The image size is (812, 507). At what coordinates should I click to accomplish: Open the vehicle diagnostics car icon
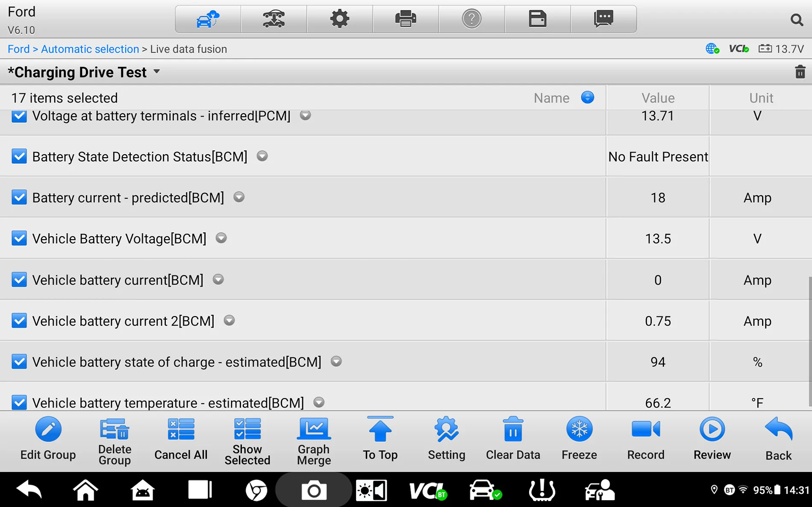click(485, 490)
